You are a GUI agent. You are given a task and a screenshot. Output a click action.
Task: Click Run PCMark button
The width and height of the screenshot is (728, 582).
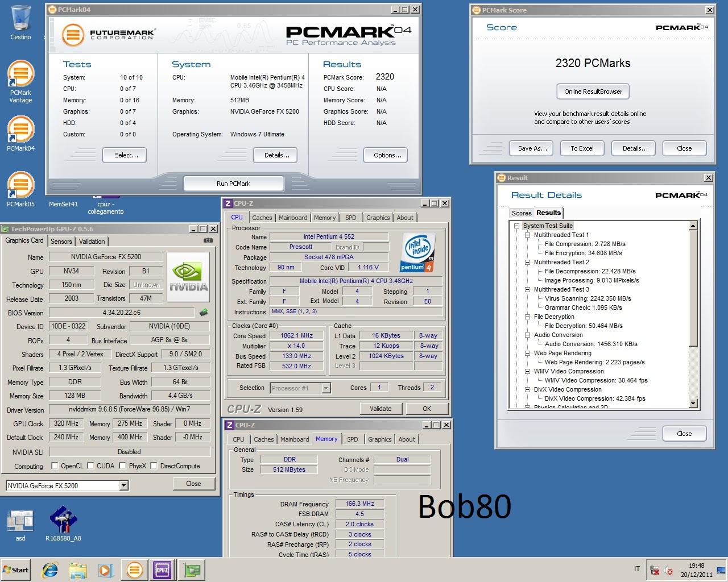233,184
